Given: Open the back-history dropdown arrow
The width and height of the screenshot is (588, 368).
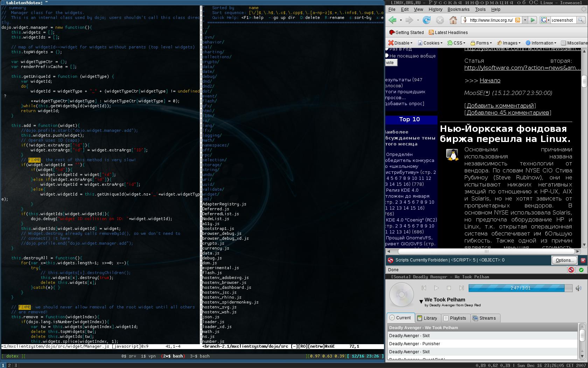Looking at the screenshot, I should tap(400, 20).
